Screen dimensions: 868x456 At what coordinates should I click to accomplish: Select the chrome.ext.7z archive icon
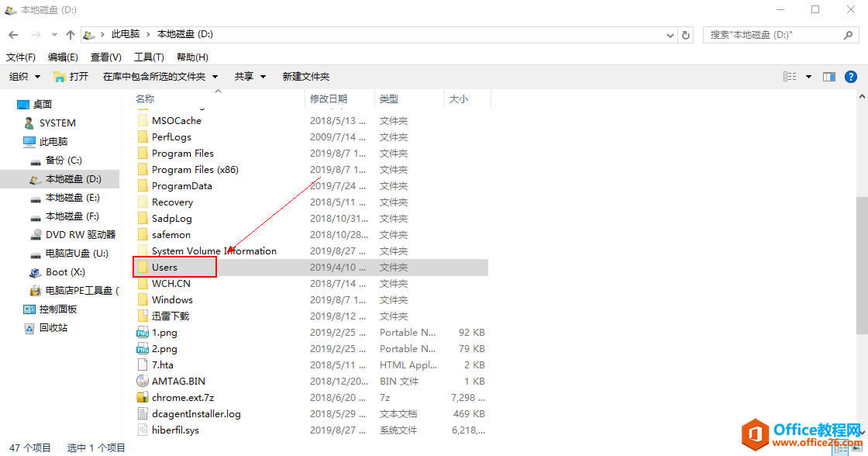point(143,397)
